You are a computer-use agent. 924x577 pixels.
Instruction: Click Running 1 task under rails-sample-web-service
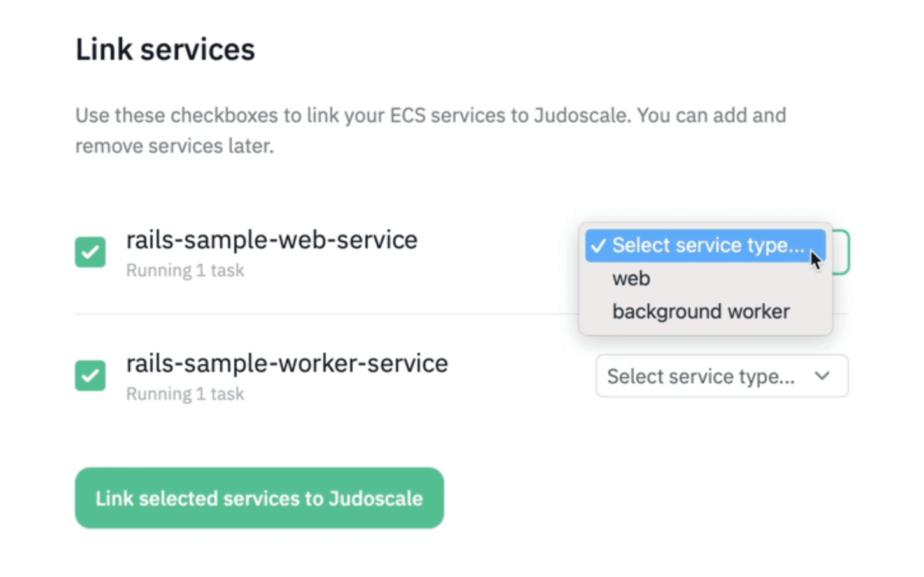[185, 270]
